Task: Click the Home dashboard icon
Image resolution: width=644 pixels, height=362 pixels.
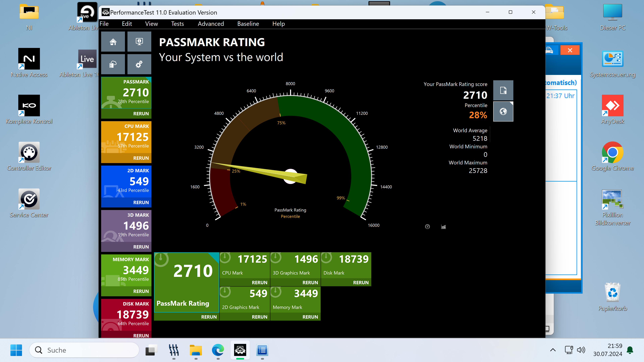Action: (113, 42)
